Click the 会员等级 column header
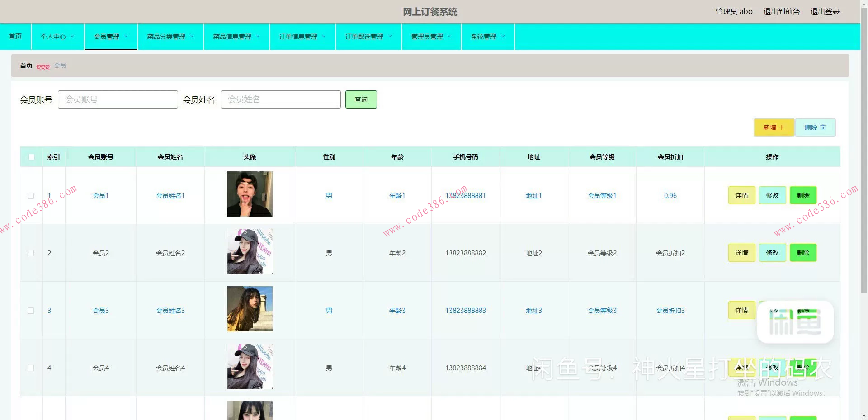The image size is (868, 420). coord(602,157)
